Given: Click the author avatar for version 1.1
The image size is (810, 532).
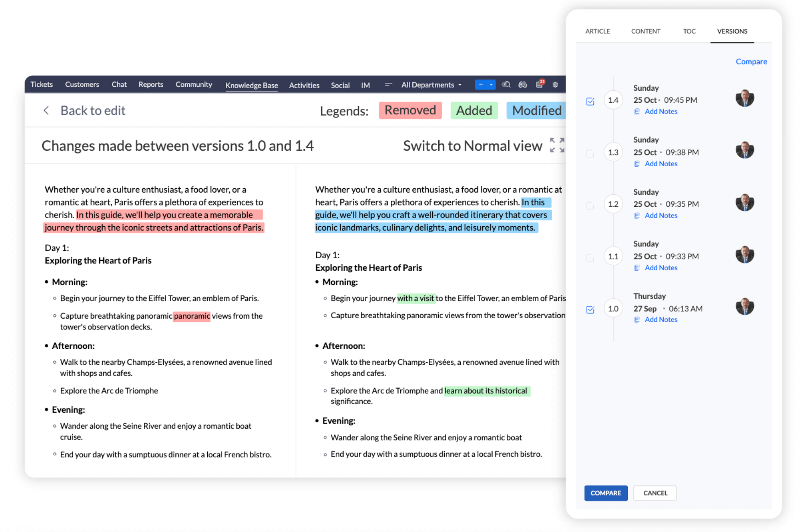Looking at the screenshot, I should [x=744, y=255].
